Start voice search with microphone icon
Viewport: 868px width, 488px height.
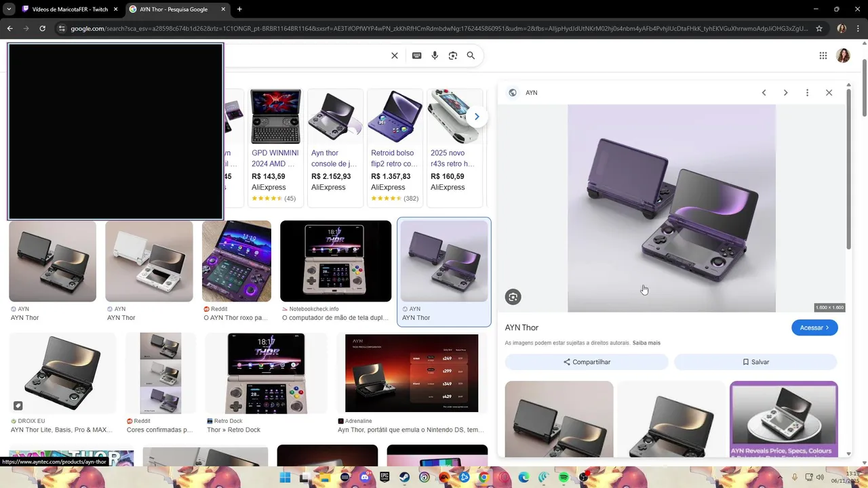[435, 56]
